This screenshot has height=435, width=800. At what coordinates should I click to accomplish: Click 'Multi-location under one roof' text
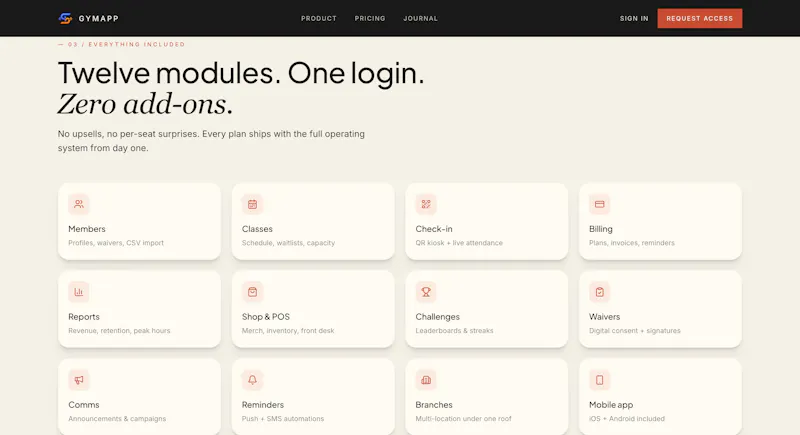(x=463, y=419)
